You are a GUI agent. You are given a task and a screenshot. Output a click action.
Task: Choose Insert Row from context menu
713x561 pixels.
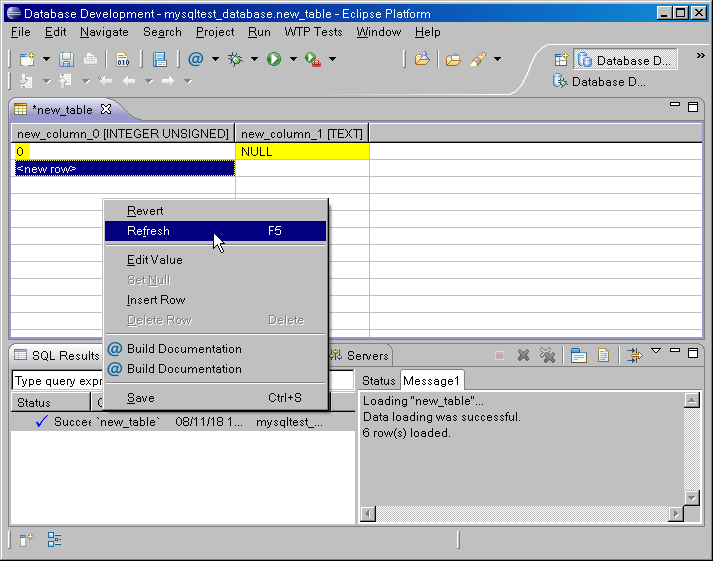tap(156, 300)
